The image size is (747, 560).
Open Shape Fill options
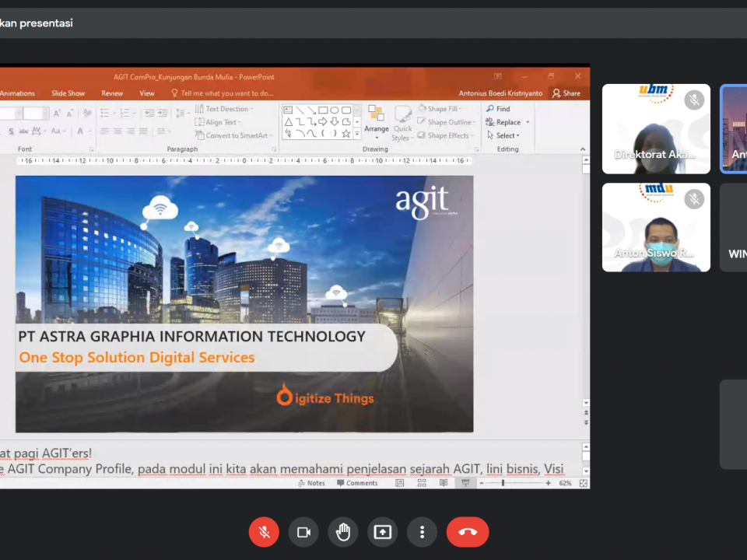tap(440, 109)
